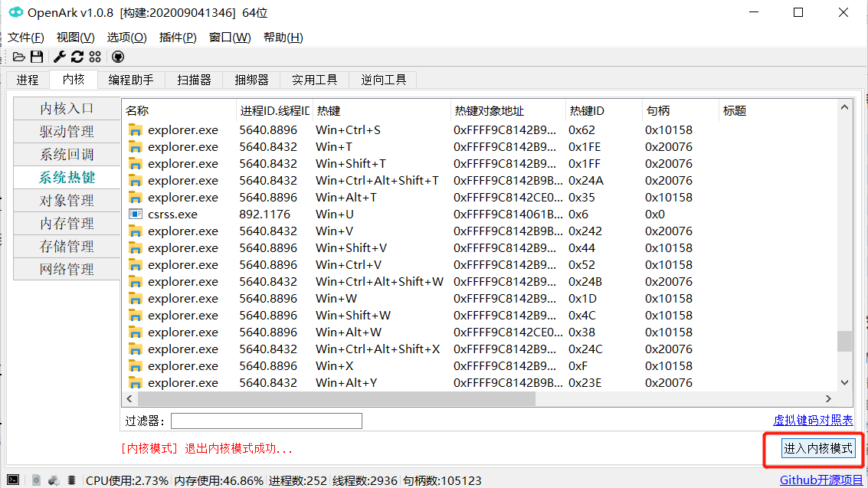
Task: Click the folder icon of the Win+Ctrl+S row
Action: pos(136,130)
